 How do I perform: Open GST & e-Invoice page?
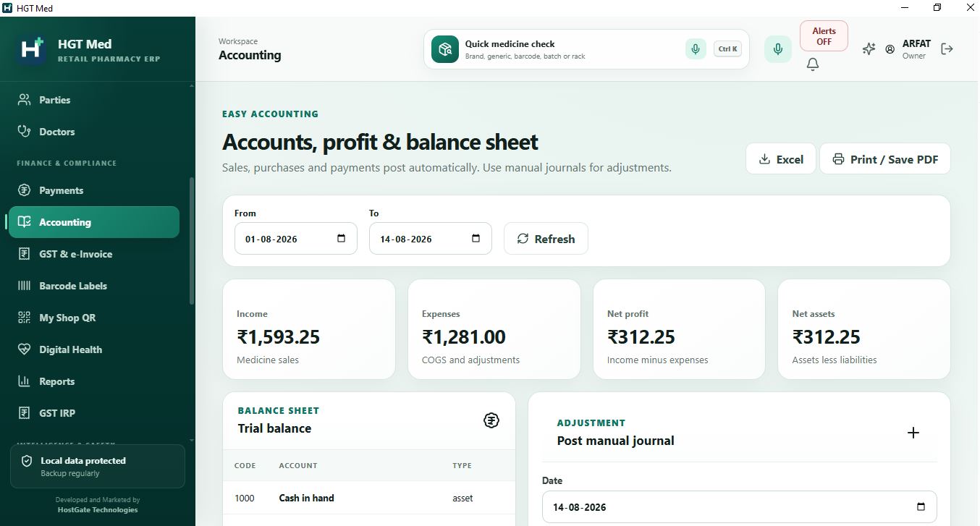click(x=94, y=254)
